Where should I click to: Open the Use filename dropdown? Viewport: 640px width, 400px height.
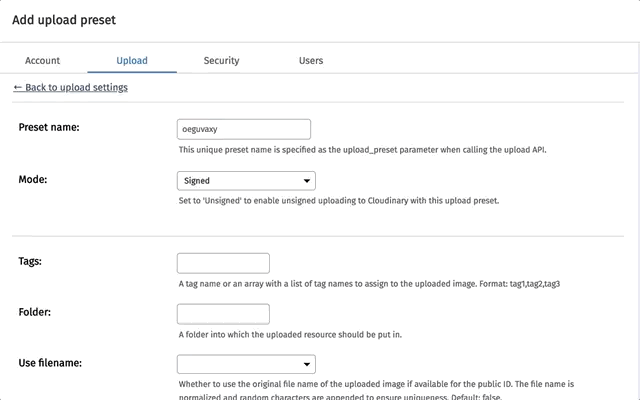(x=246, y=364)
